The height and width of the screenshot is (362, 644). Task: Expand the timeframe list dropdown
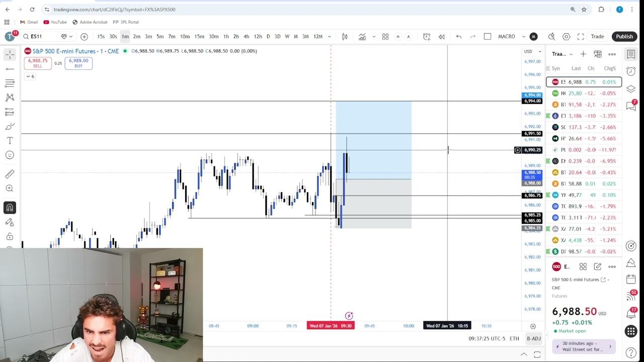(x=330, y=36)
